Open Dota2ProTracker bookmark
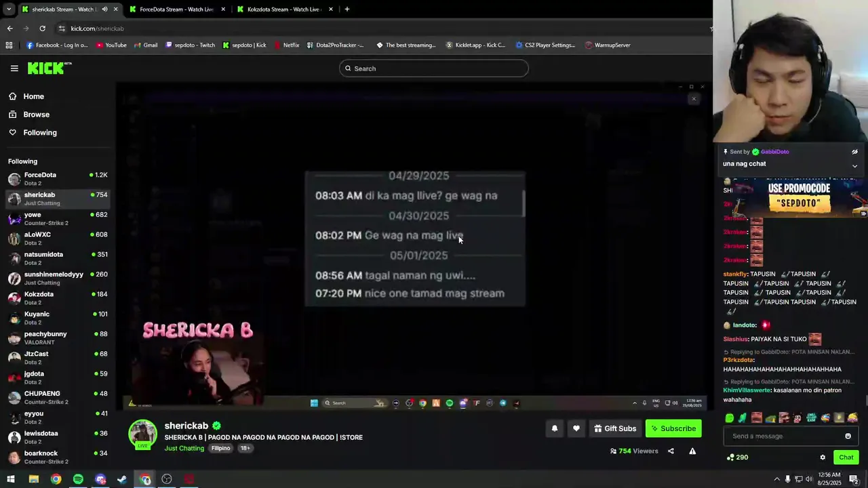Image resolution: width=868 pixels, height=488 pixels. (335, 45)
